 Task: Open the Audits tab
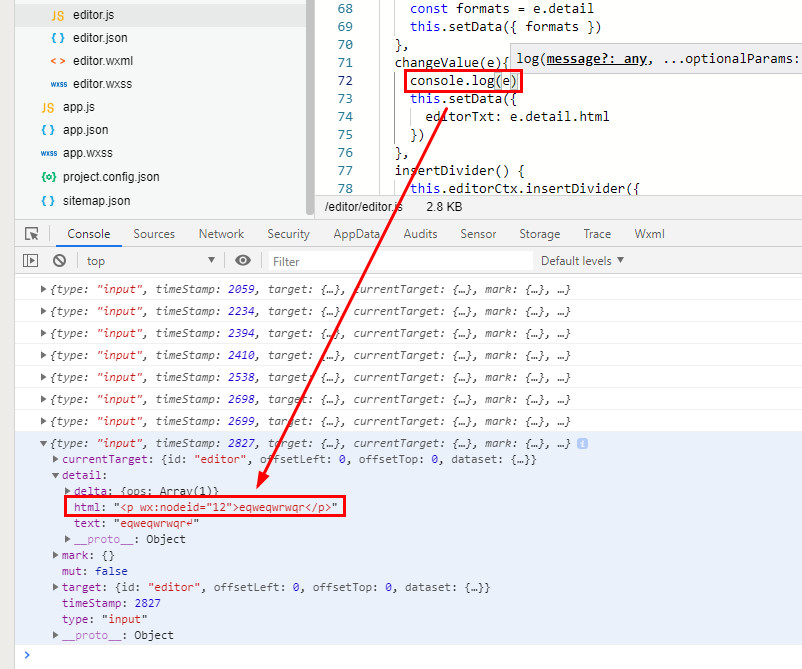(x=420, y=234)
